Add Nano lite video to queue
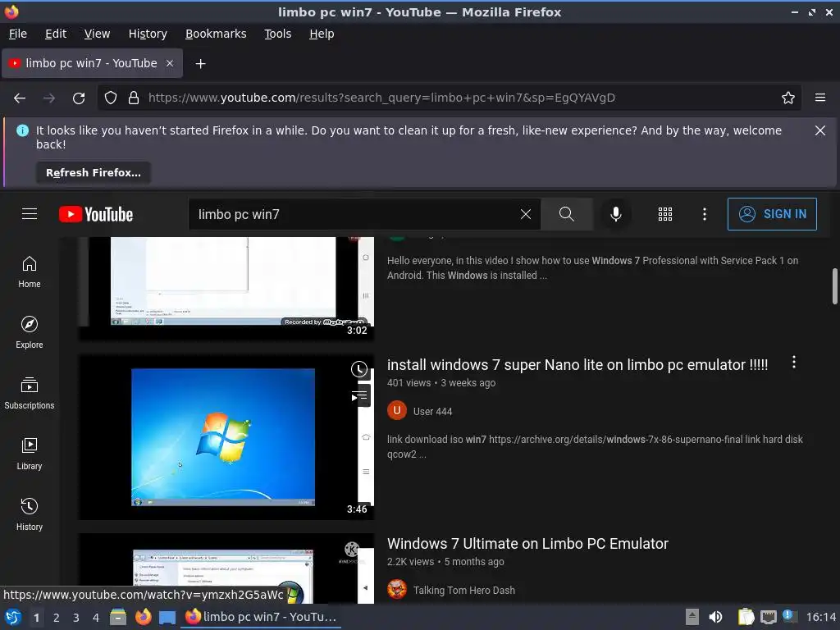The image size is (840, 630). pos(359,396)
